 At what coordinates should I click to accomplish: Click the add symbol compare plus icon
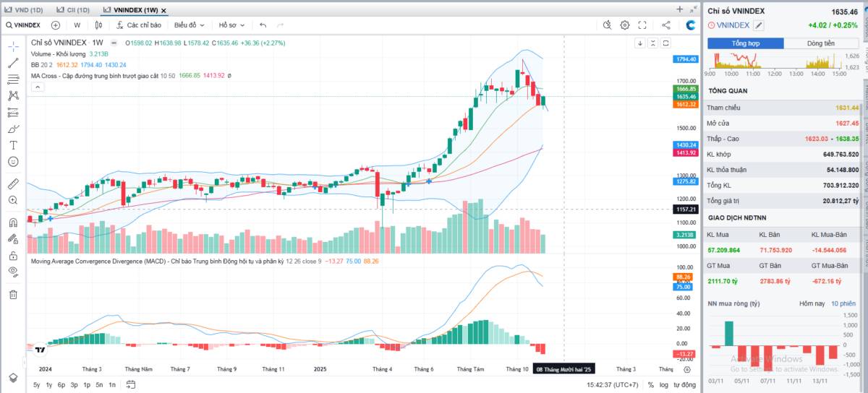[x=56, y=25]
